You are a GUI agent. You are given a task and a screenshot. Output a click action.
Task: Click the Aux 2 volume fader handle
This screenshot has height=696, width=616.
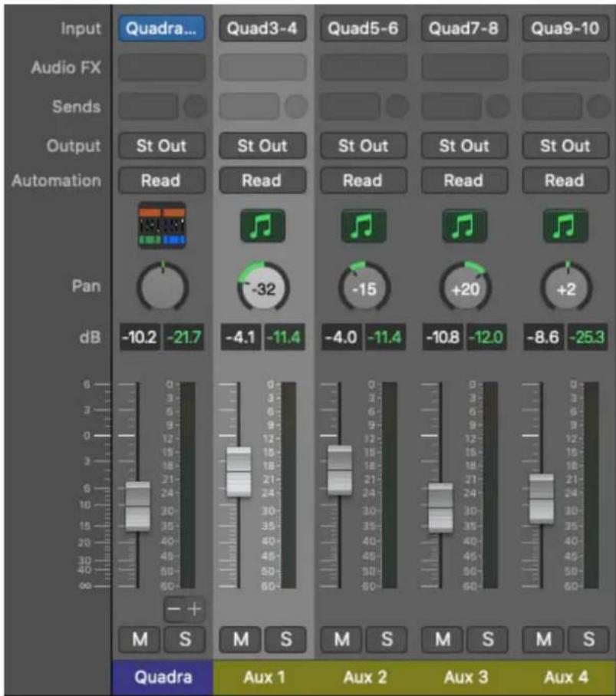340,470
